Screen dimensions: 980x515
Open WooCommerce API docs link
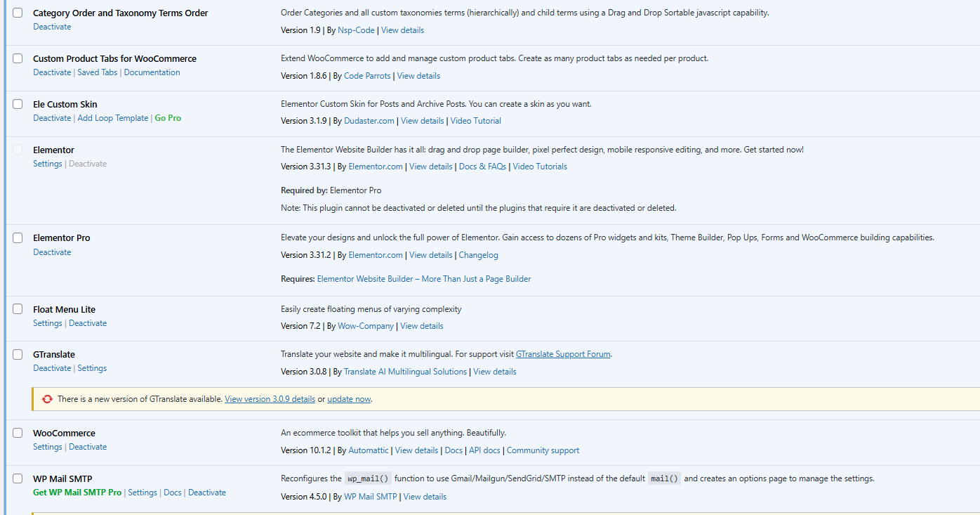click(485, 450)
